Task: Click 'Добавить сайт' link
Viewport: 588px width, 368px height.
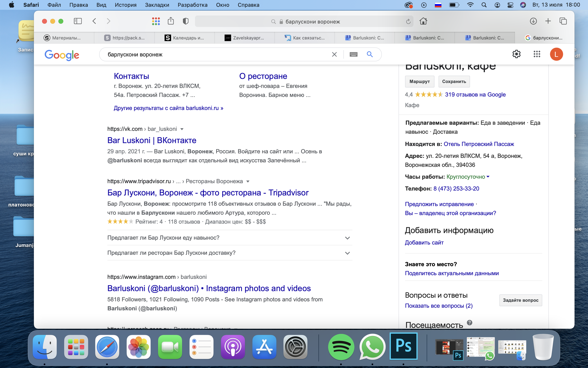Action: click(424, 243)
